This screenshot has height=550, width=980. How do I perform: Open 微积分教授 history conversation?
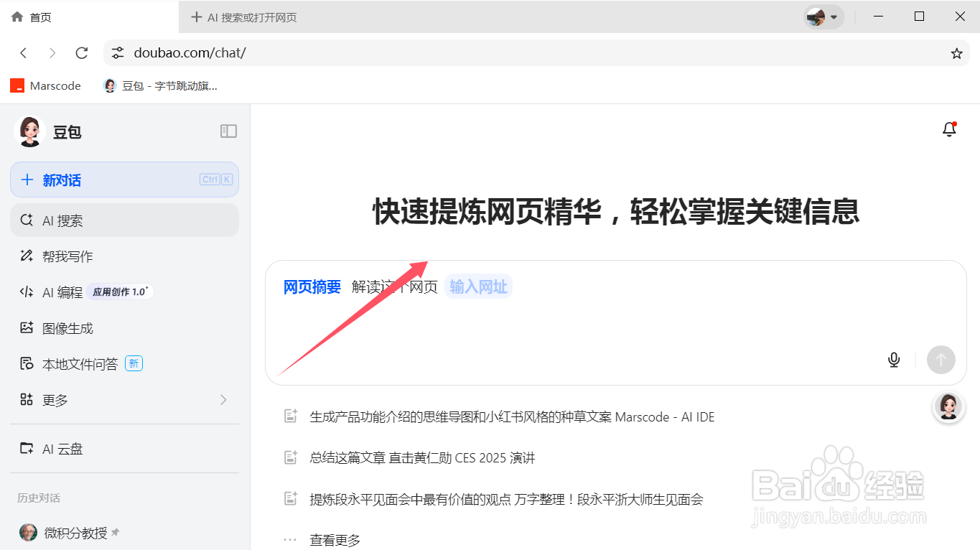[x=124, y=532]
